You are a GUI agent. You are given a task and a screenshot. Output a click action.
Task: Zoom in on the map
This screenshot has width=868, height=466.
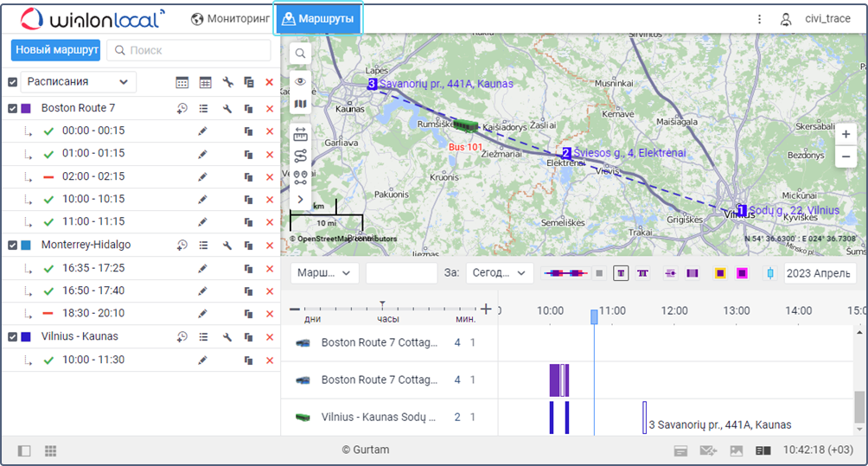[846, 134]
